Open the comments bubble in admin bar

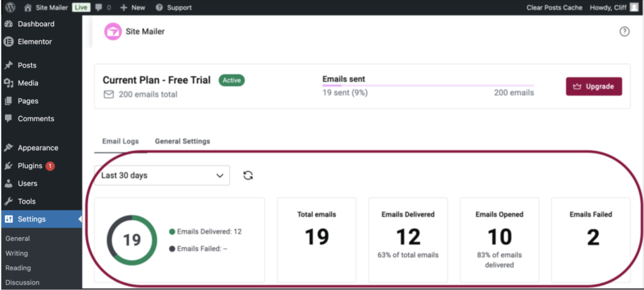pyautogui.click(x=103, y=8)
